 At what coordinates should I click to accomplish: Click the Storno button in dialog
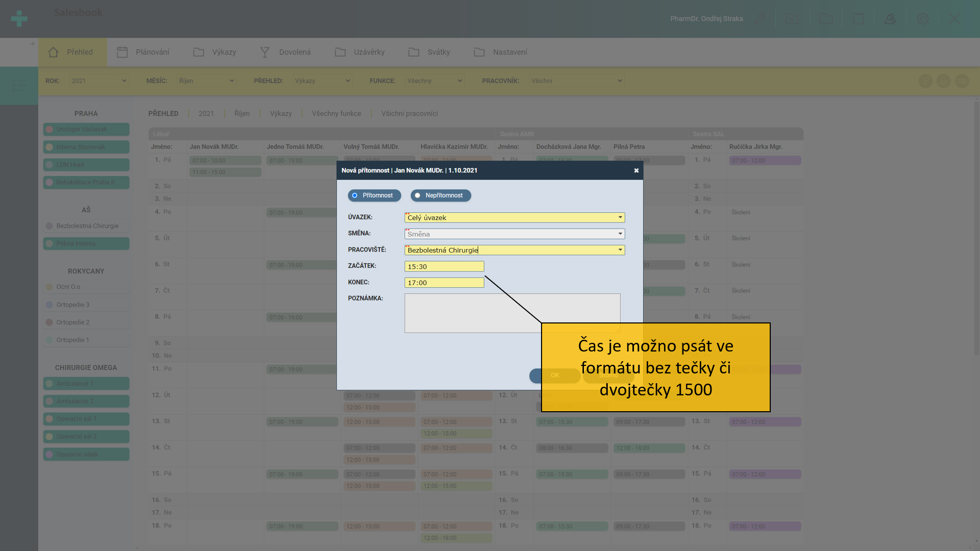click(x=608, y=375)
